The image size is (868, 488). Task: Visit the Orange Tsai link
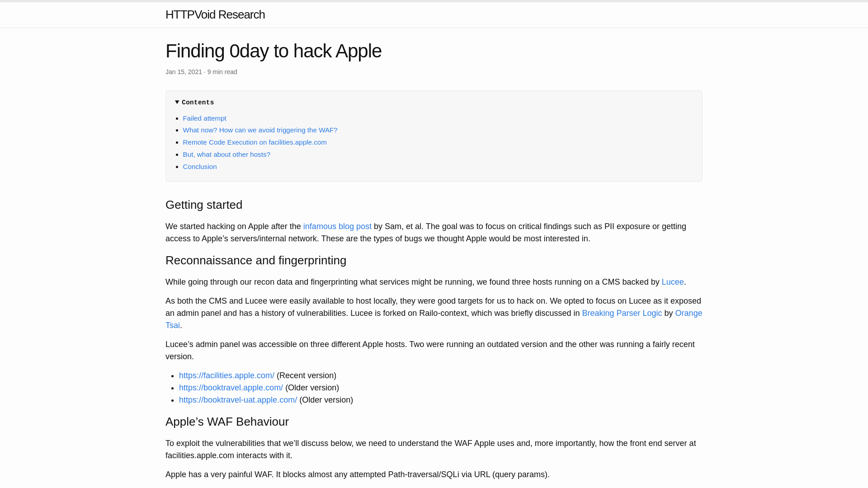(x=689, y=313)
